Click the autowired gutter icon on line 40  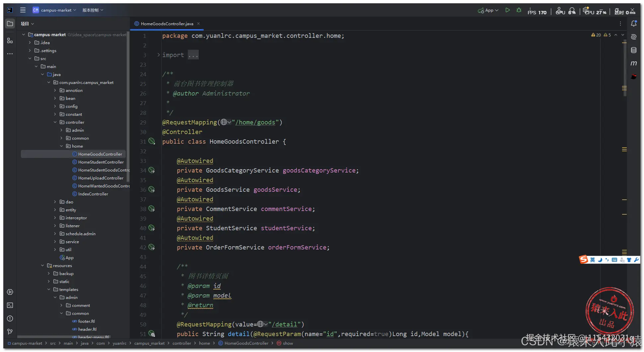[x=152, y=228]
